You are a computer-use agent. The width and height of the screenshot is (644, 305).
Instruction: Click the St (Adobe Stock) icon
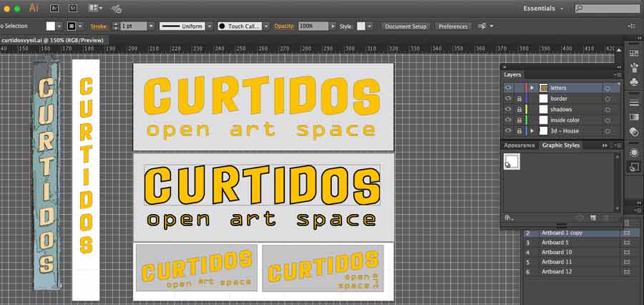tap(72, 8)
